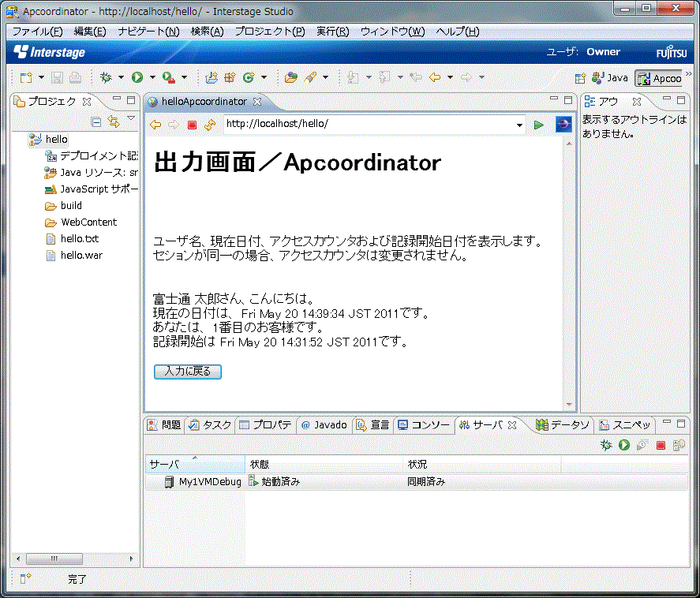
Task: Open the 実行(R) menu
Action: 332,32
